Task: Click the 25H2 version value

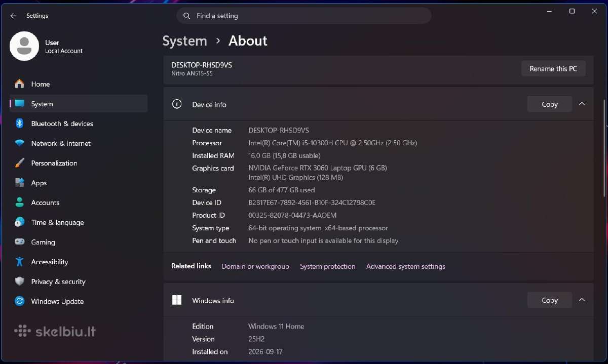Action: (256, 339)
